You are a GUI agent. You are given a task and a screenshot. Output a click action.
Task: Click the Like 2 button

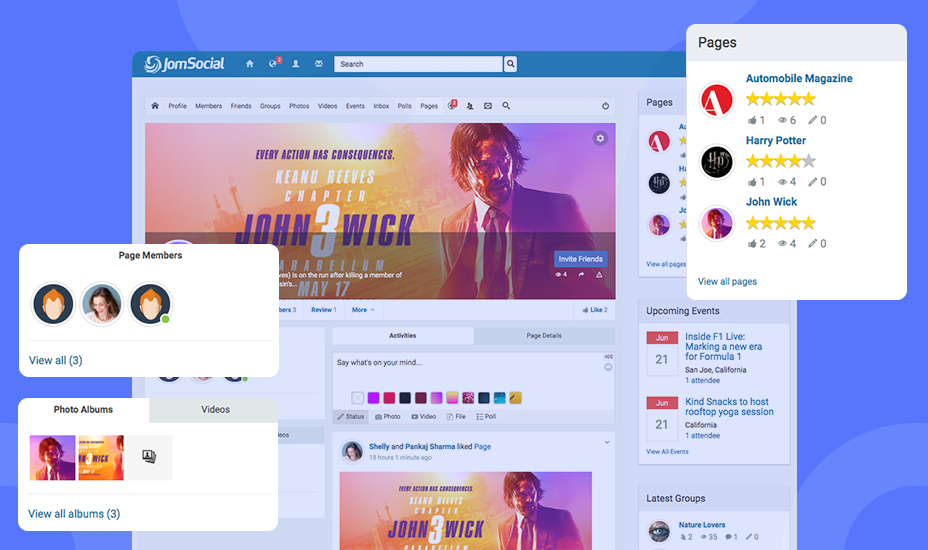pos(595,310)
